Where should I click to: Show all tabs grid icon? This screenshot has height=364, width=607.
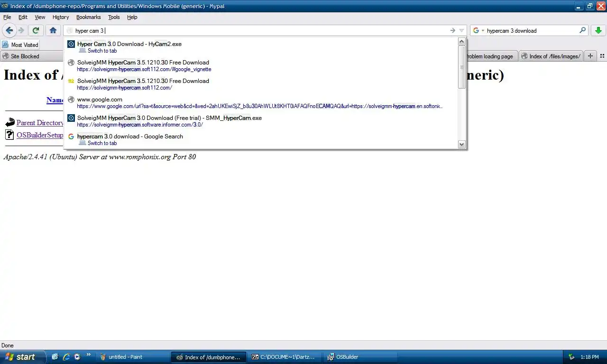pyautogui.click(x=602, y=56)
